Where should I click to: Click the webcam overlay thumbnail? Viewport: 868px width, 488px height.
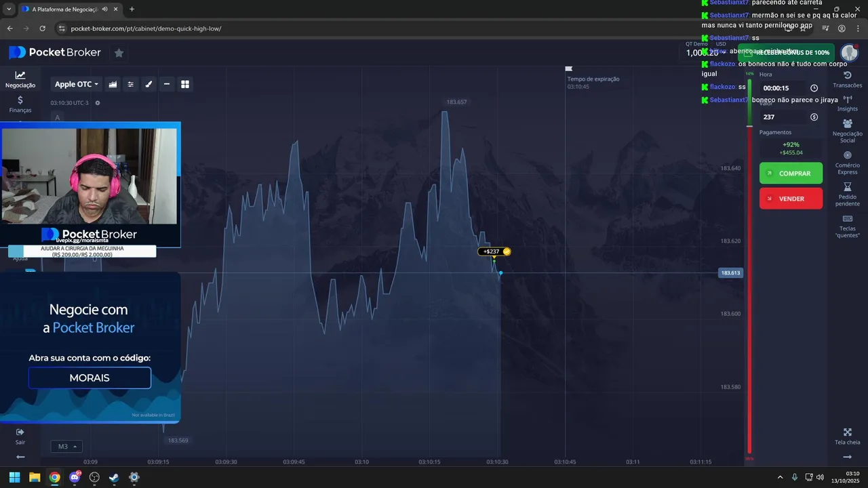pos(90,176)
